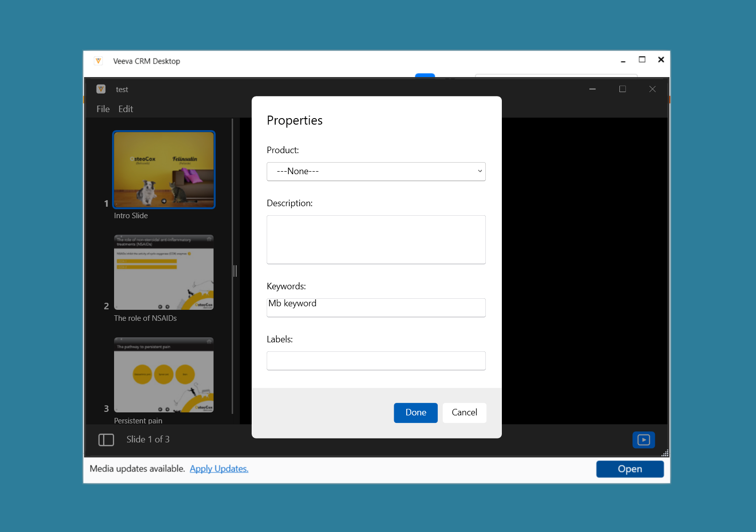Click the Labels input field
Screen dimensions: 756x532
[x=376, y=361]
